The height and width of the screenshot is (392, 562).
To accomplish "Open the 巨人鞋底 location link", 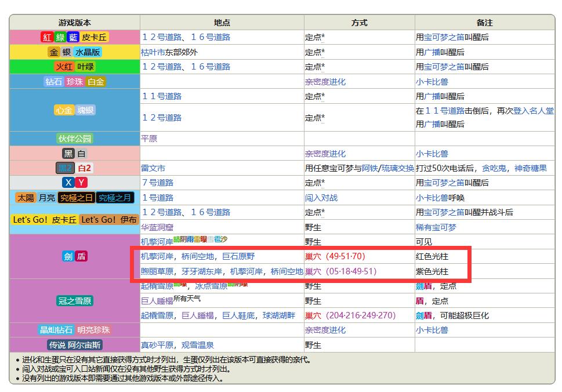I will [x=238, y=315].
